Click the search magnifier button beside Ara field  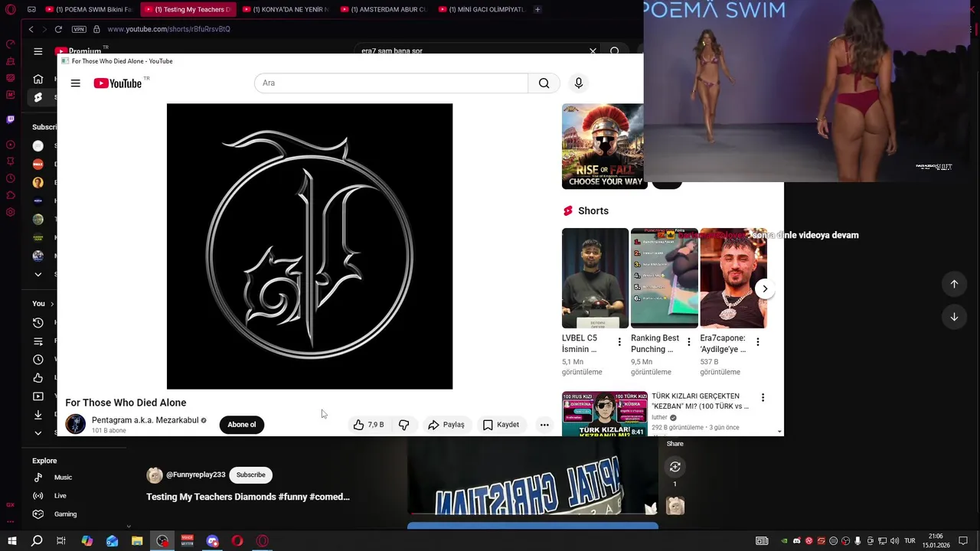(544, 83)
